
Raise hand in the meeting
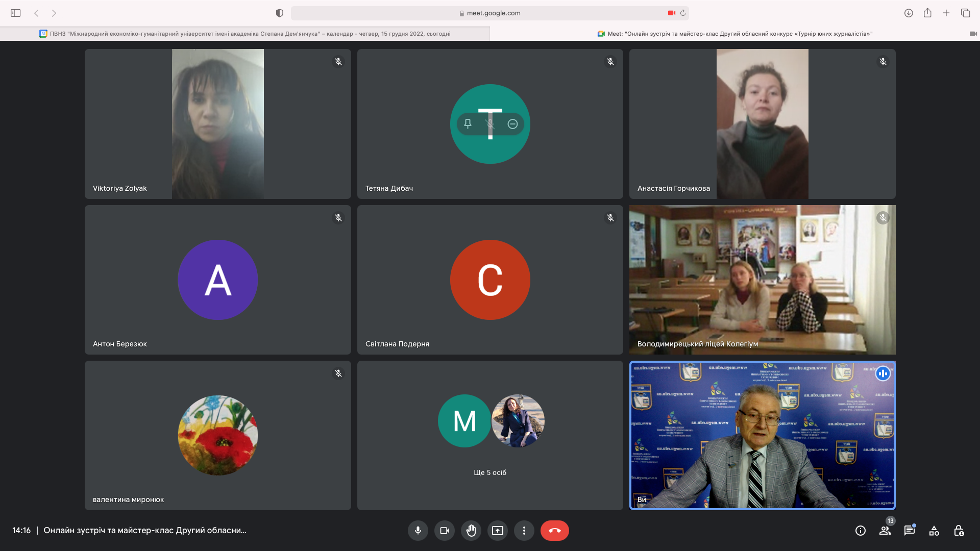pyautogui.click(x=471, y=531)
